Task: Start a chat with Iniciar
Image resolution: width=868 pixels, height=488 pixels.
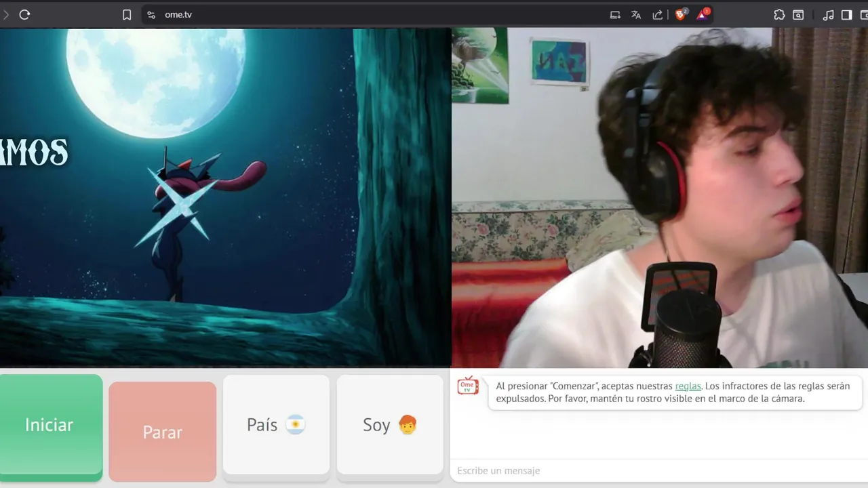Action: (x=50, y=426)
